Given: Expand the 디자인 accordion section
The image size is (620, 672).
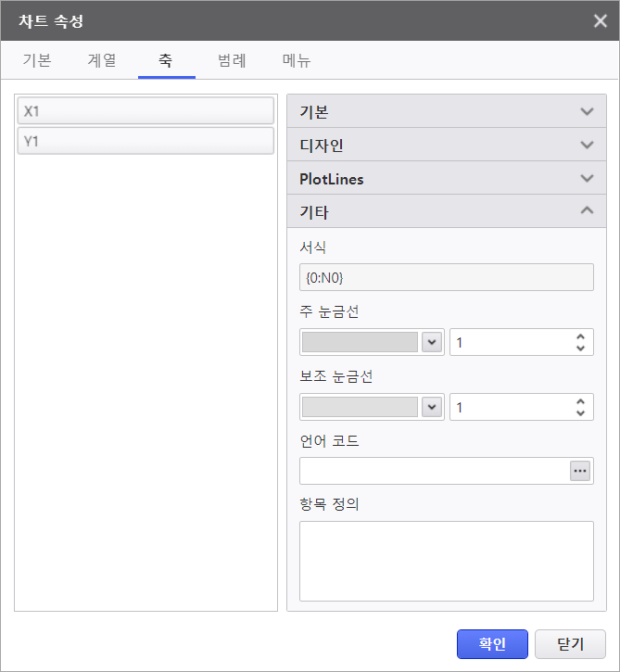Looking at the screenshot, I should (446, 146).
